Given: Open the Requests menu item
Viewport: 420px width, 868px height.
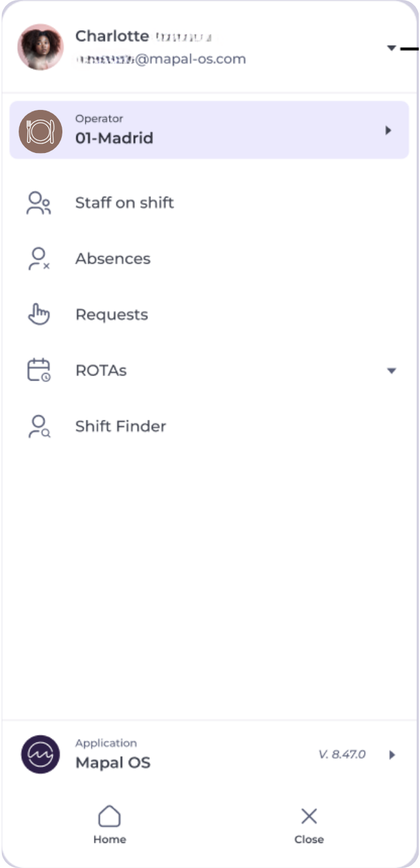Looking at the screenshot, I should (x=111, y=315).
